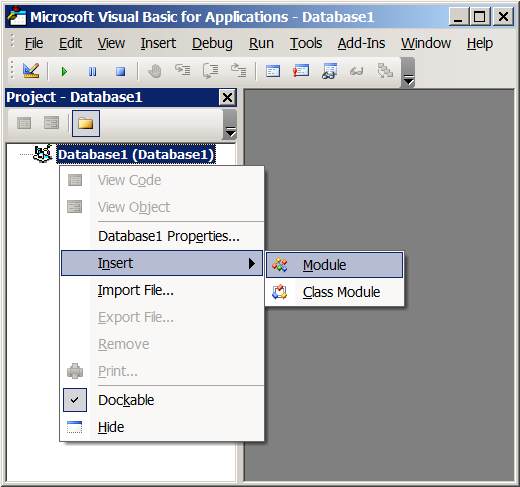
Task: Toggle Breakpoint hand icon
Action: (154, 71)
